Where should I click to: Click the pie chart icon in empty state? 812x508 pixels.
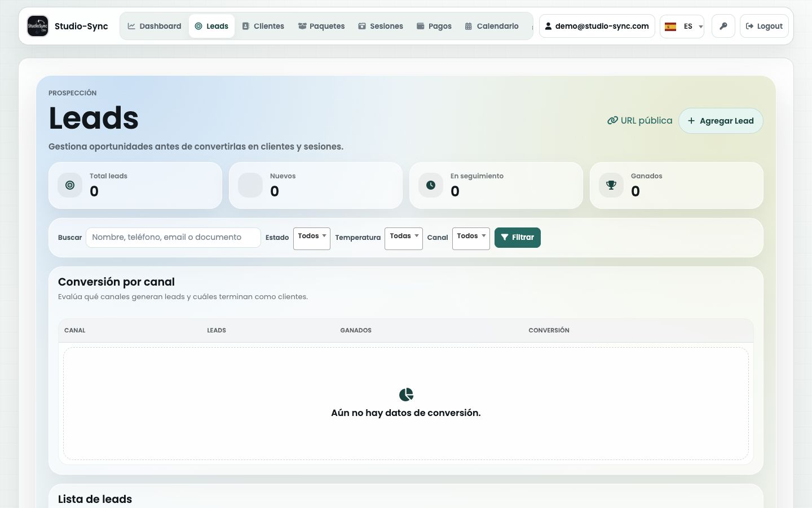(x=406, y=394)
